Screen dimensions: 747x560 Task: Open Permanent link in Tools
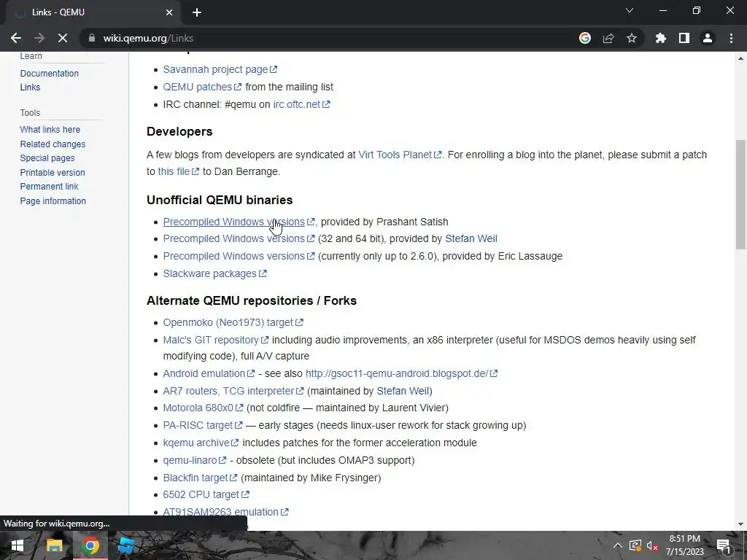coord(49,186)
